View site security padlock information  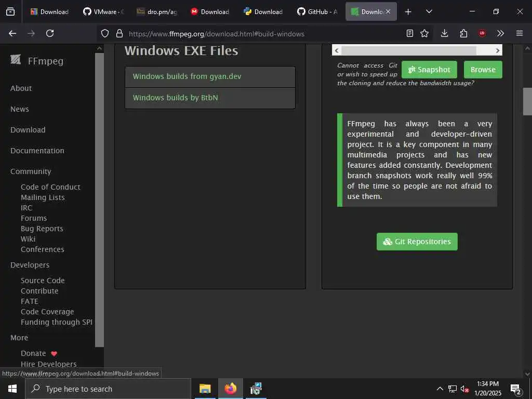tap(119, 34)
